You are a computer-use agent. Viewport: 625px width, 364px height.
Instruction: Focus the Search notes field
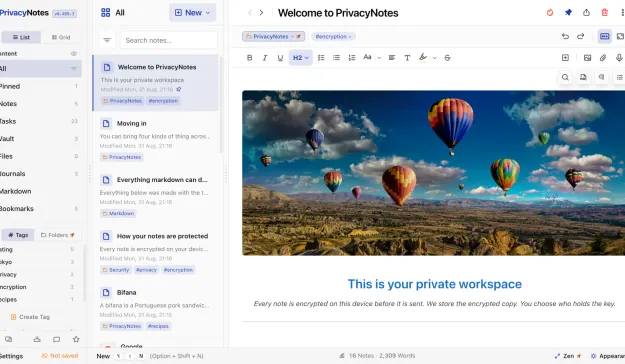tap(169, 40)
